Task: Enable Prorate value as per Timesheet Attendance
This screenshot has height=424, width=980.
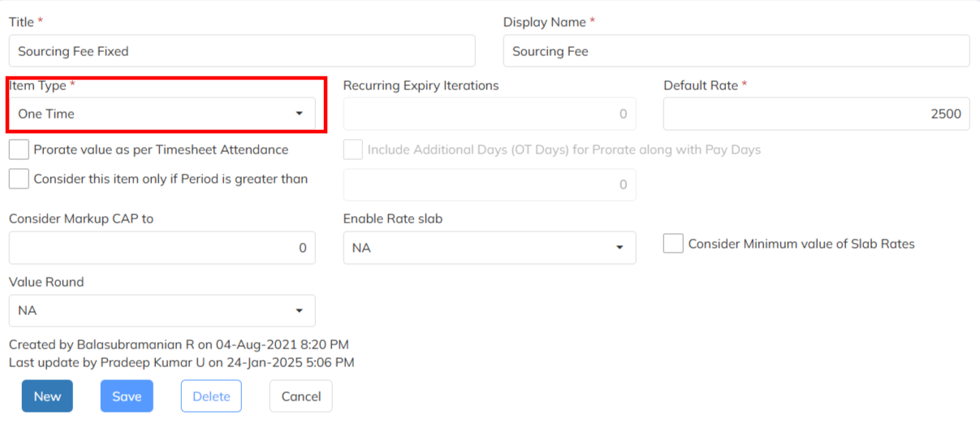Action: click(19, 150)
